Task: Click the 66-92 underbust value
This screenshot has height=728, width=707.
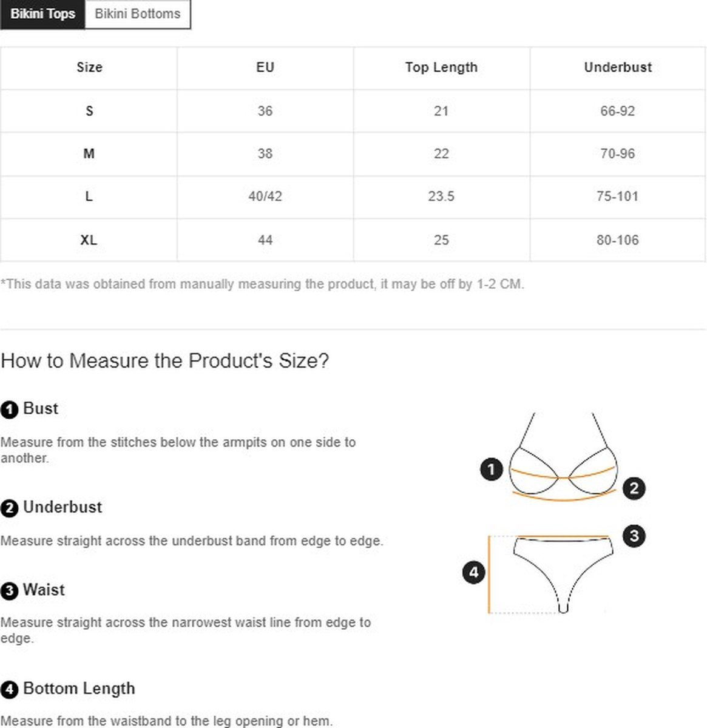Action: coord(618,111)
